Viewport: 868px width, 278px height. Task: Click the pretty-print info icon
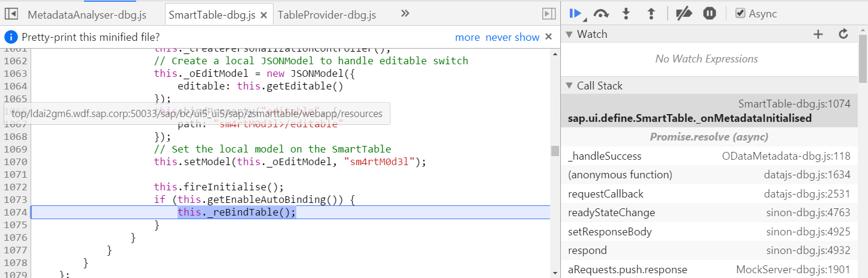tap(11, 37)
